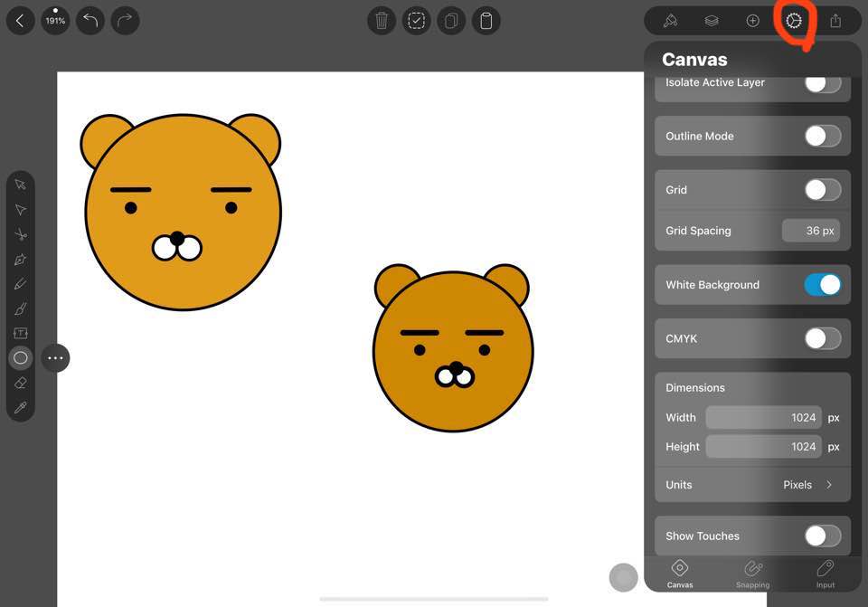Click the Canvas panel title
Viewport: 868px width, 607px height.
pos(694,60)
